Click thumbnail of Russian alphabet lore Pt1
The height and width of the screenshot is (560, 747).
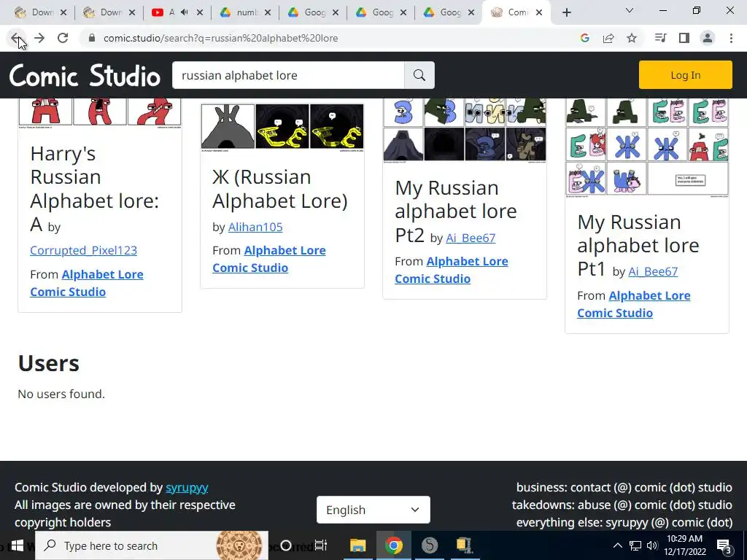647,147
